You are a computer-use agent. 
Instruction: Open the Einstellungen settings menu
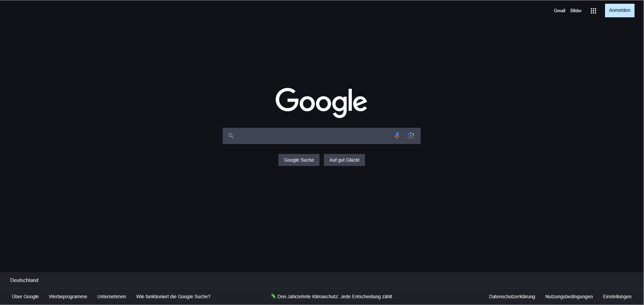617,297
